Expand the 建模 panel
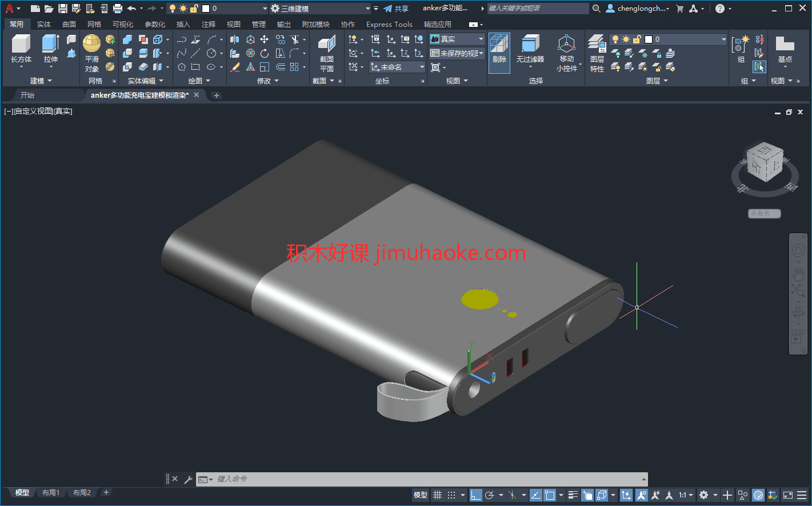This screenshot has width=812, height=506. tap(41, 81)
